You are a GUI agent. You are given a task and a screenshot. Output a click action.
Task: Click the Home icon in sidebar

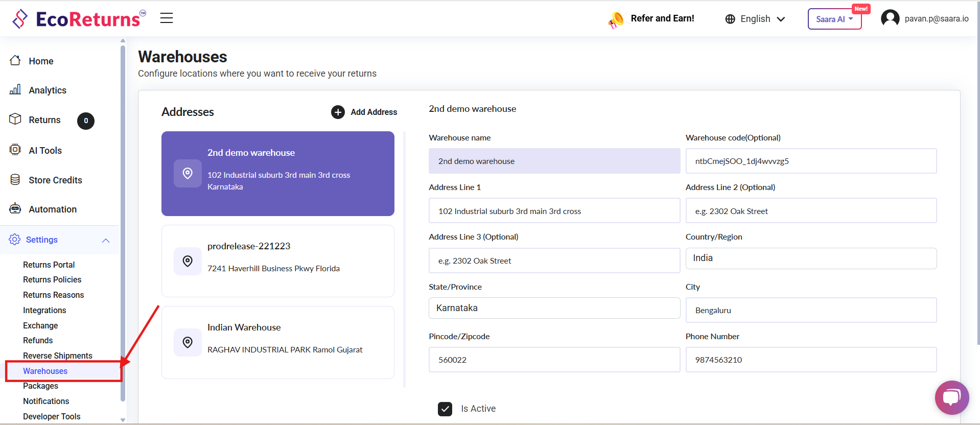click(x=15, y=61)
